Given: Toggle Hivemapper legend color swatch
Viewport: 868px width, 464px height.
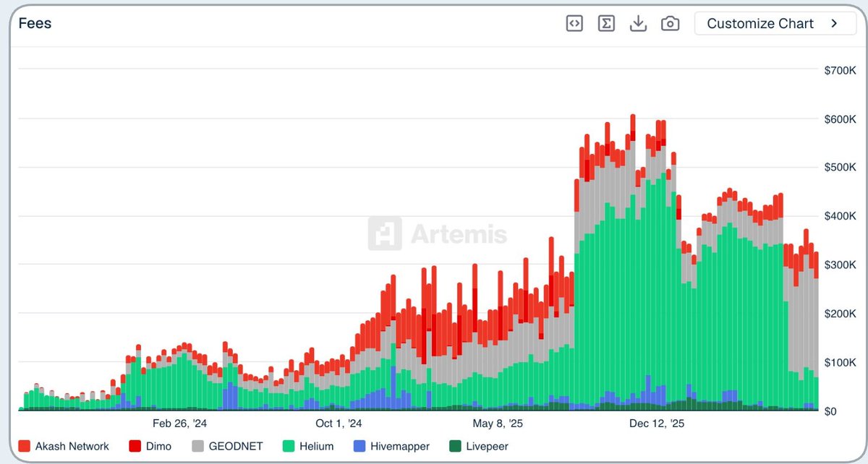Looking at the screenshot, I should pos(359,446).
